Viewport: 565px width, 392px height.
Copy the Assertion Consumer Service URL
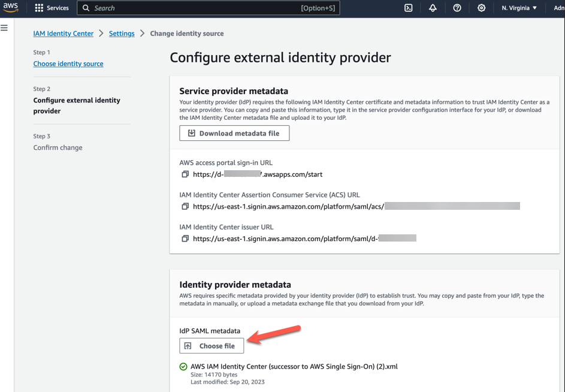tap(185, 206)
